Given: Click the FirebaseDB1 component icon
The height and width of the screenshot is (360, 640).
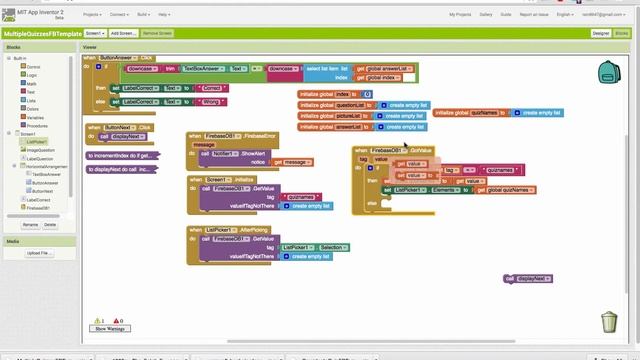Looking at the screenshot, I should (x=23, y=207).
